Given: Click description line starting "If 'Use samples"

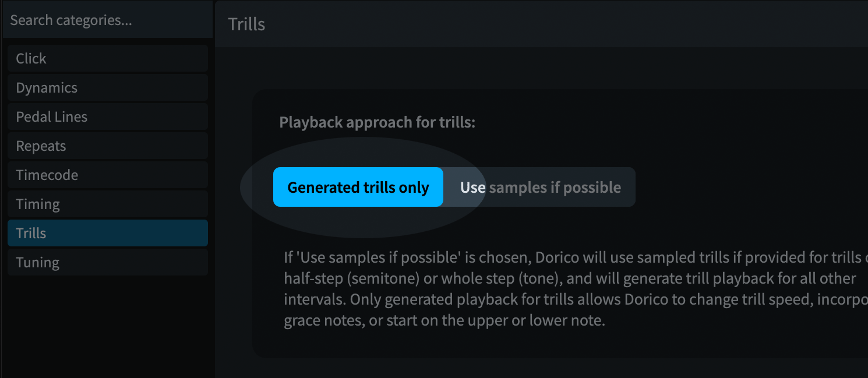Looking at the screenshot, I should pyautogui.click(x=571, y=257).
